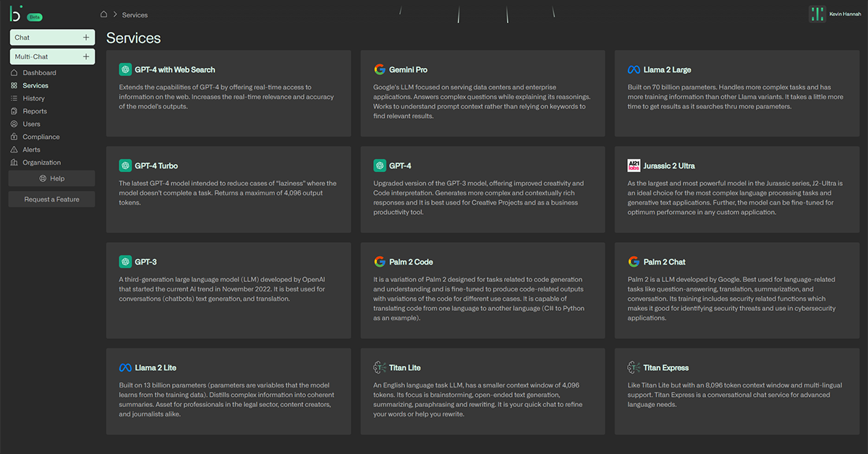Click the AI21 Labs icon on Jurassic 2 Ultra
This screenshot has height=454, width=868.
point(634,166)
